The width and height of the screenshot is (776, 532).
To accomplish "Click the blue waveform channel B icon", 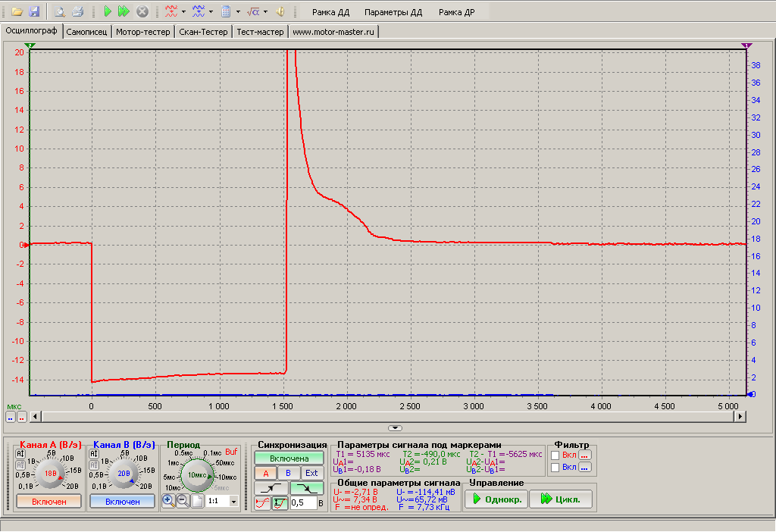I will click(199, 11).
